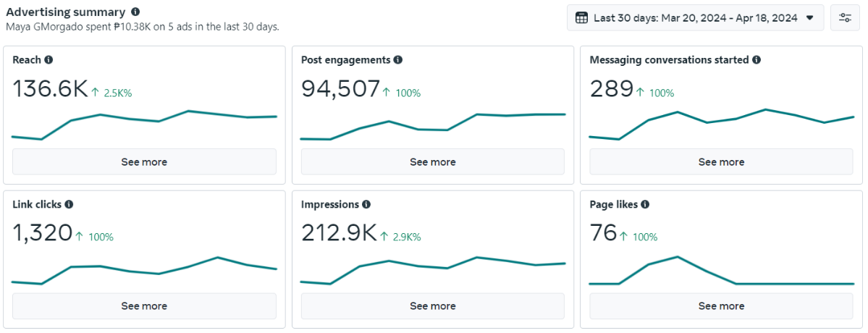868x333 pixels.
Task: Click See more under Reach
Action: tap(144, 161)
